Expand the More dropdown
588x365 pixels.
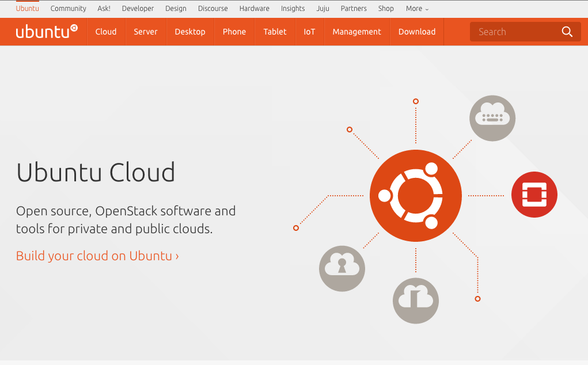point(416,9)
